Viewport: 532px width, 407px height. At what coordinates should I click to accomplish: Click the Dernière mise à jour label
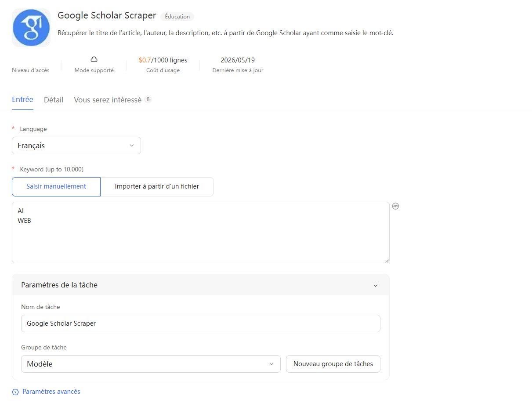pos(238,70)
